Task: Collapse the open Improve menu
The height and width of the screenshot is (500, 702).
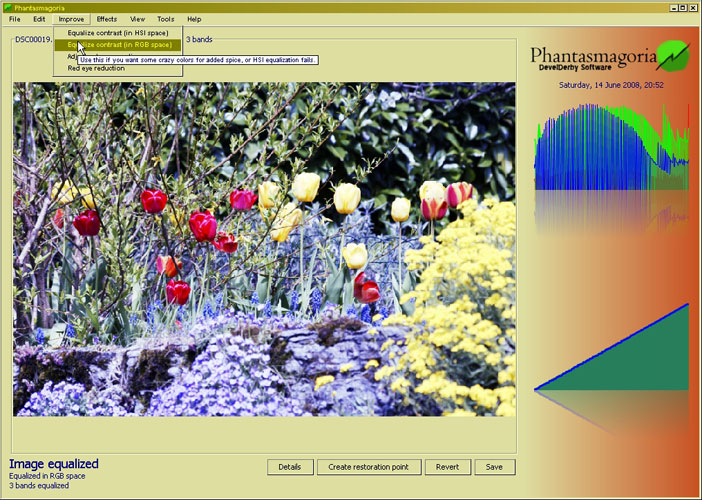Action: coord(71,19)
